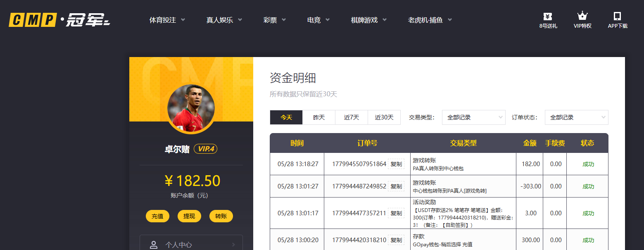Click the 状态 column header
This screenshot has height=250, width=644.
587,143
